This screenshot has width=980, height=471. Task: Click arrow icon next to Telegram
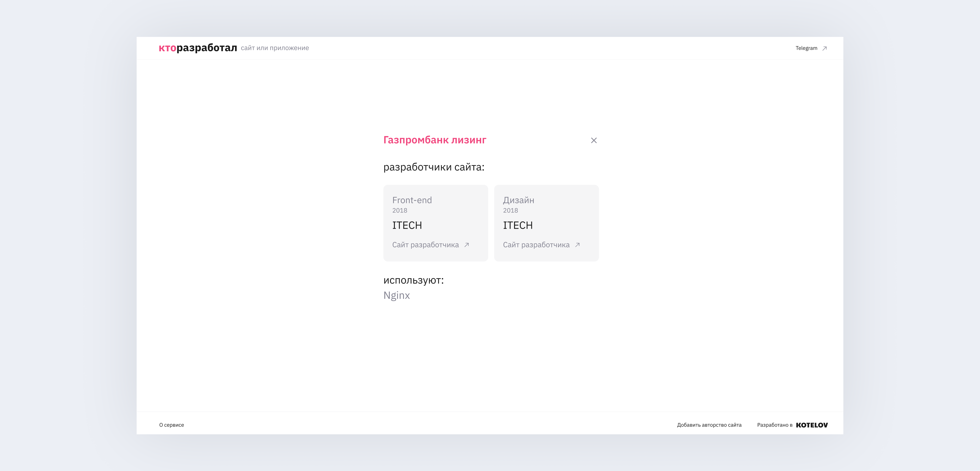825,48
